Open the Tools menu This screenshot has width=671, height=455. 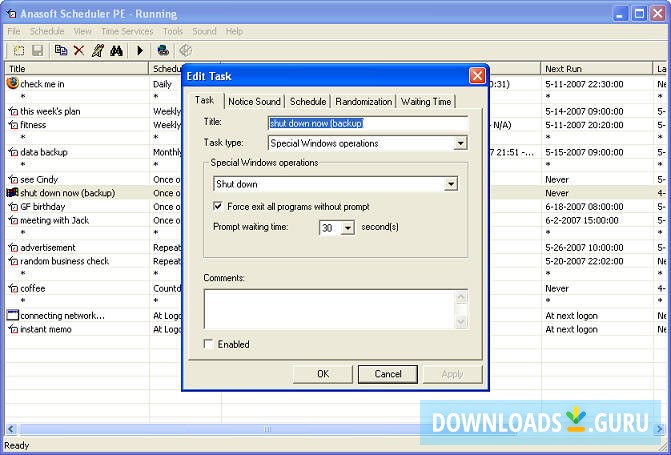[x=173, y=31]
